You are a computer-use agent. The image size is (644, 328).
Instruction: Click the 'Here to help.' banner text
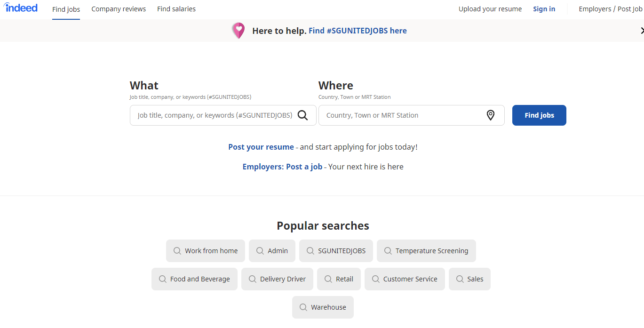[x=279, y=31]
